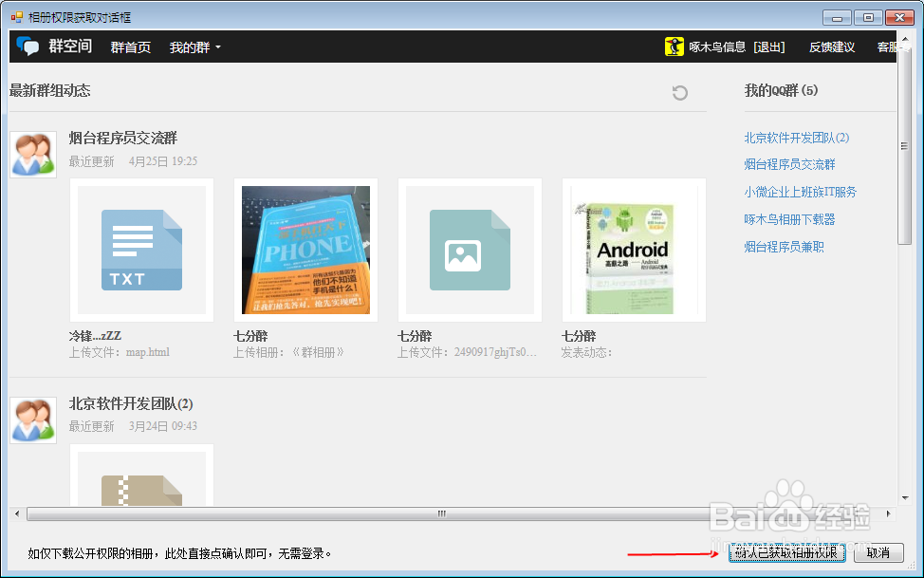This screenshot has width=924, height=578.
Task: Refresh the latest group activity feed
Action: click(680, 93)
